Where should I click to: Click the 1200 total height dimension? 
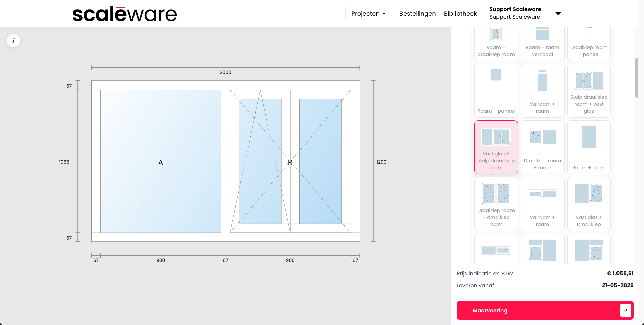pos(381,162)
